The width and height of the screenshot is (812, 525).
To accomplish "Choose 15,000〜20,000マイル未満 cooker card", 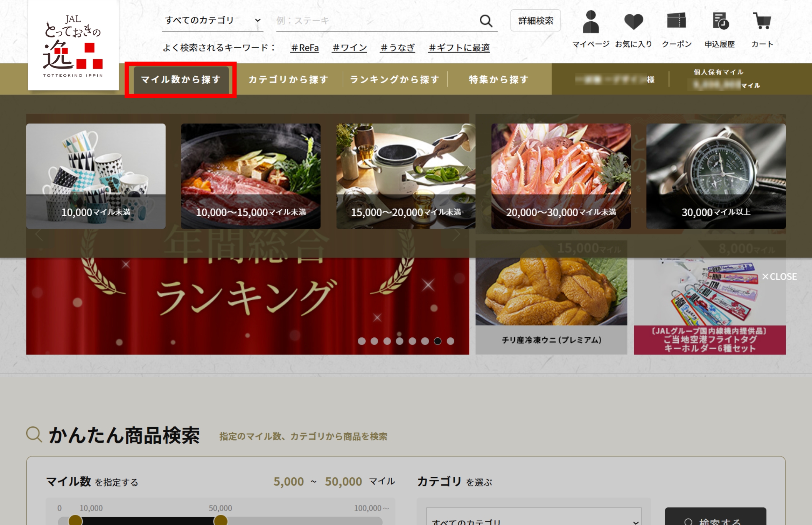I will pyautogui.click(x=406, y=176).
